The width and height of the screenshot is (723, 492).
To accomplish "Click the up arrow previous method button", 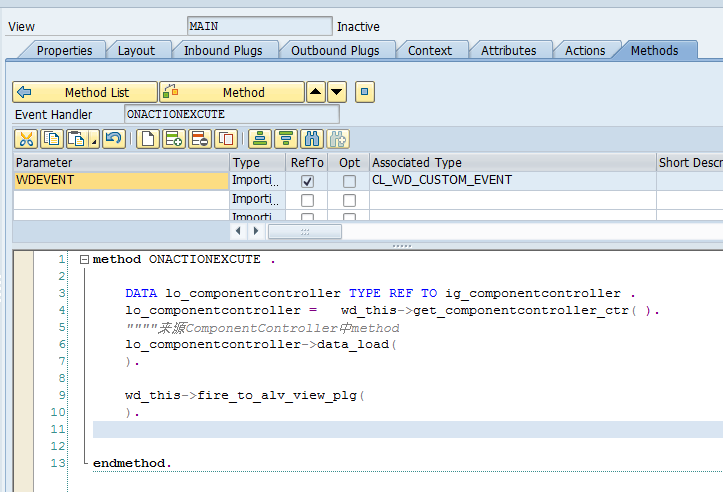I will tap(315, 92).
